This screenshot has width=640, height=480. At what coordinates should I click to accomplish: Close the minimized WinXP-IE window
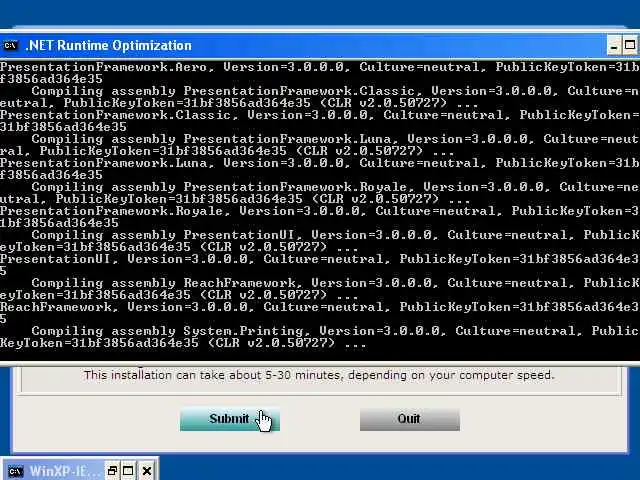147,471
